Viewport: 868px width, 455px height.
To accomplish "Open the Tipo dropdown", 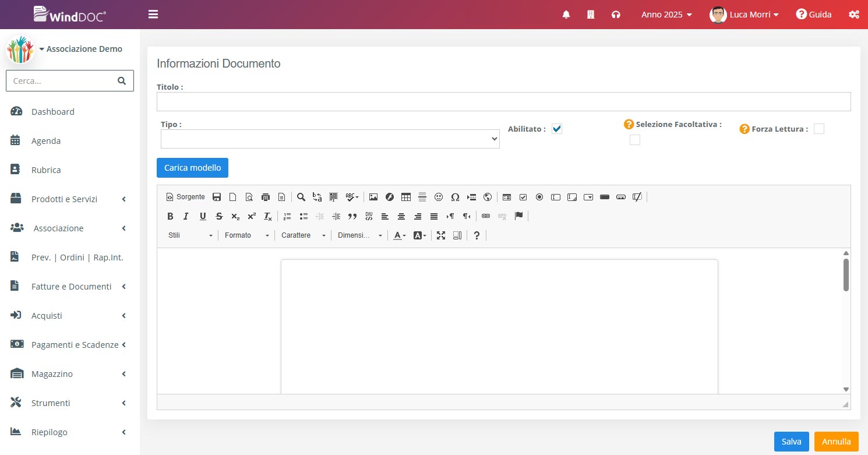I will (x=330, y=139).
